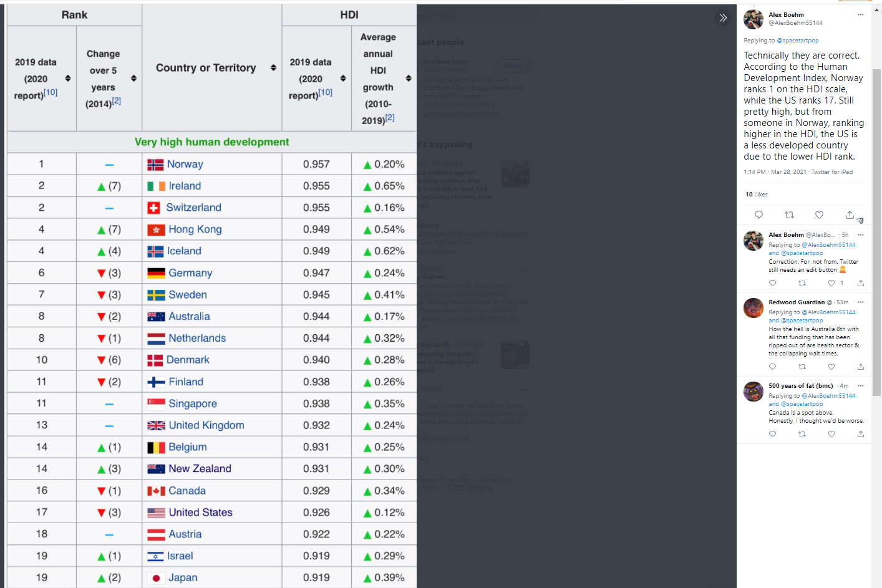Open more menu on '500 years of fat' tweet
Image resolution: width=882 pixels, height=588 pixels.
(x=861, y=386)
